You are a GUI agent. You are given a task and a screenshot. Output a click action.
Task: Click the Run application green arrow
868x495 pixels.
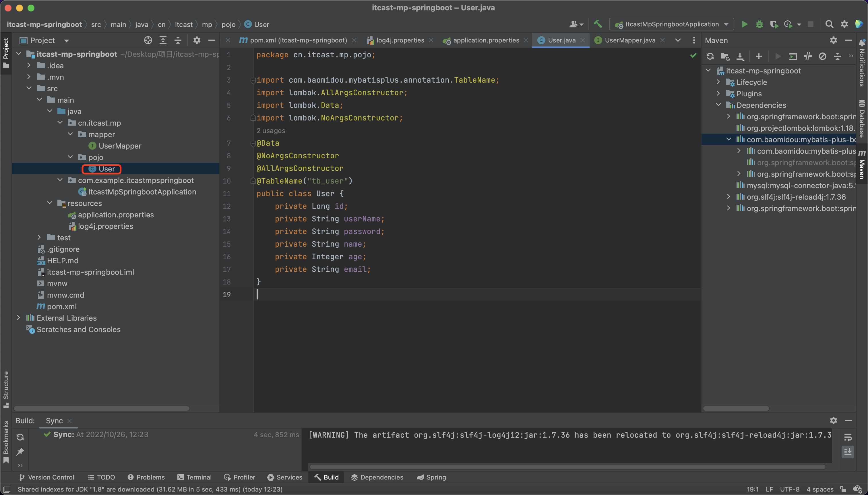[745, 24]
